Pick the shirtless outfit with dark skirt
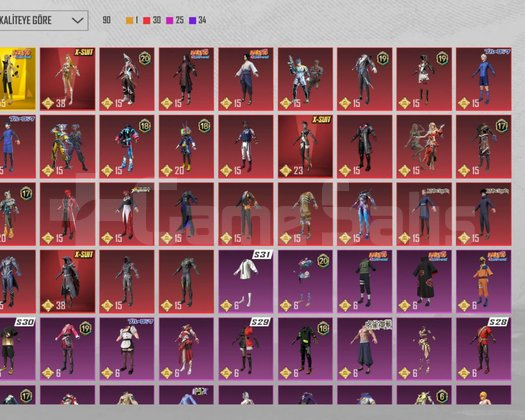The image size is (525, 420). pyautogui.click(x=365, y=349)
